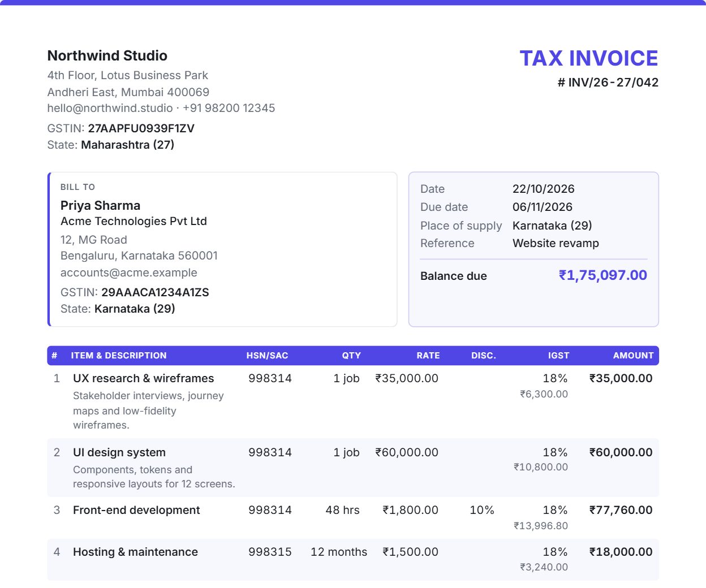Click 'Andheri East, Mumbai 400069'
The image size is (706, 588).
pyautogui.click(x=128, y=92)
